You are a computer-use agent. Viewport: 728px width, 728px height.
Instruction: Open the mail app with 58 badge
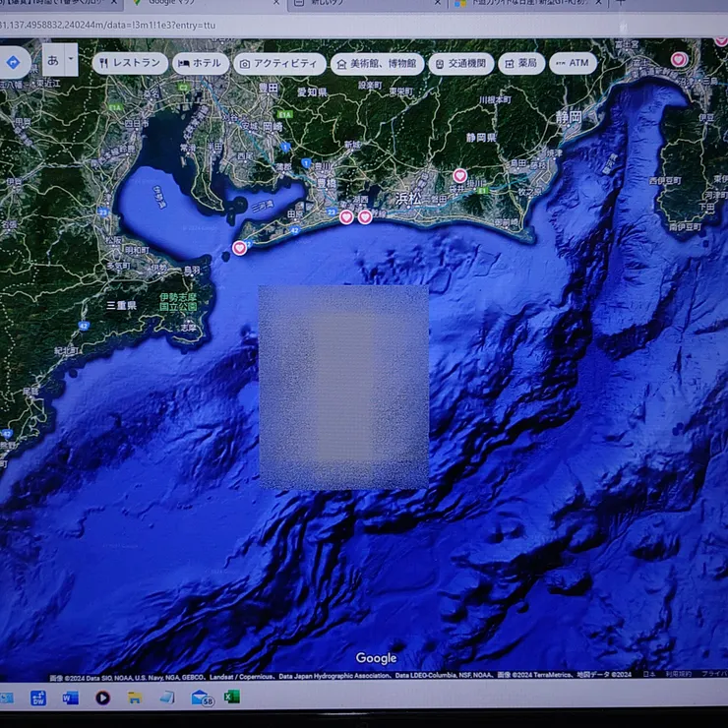pyautogui.click(x=202, y=698)
